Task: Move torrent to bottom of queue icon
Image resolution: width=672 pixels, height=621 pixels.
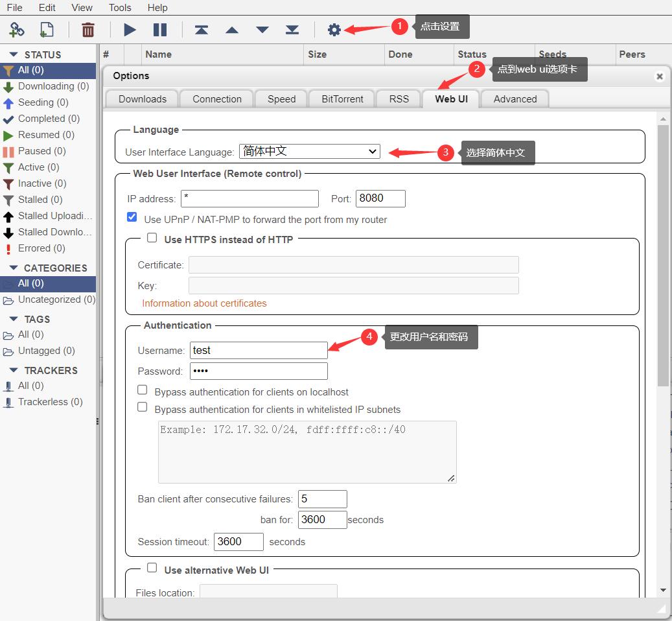Action: tap(292, 29)
